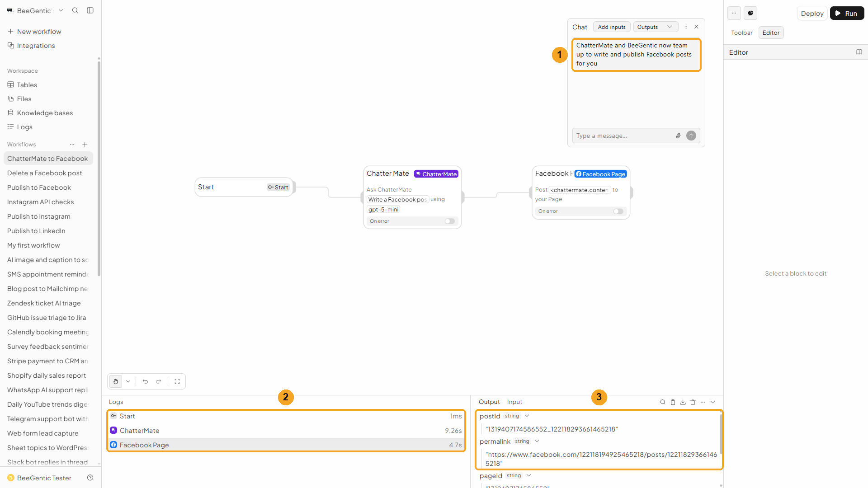Focus the Type a message input field
This screenshot has height=488, width=868.
[624, 136]
